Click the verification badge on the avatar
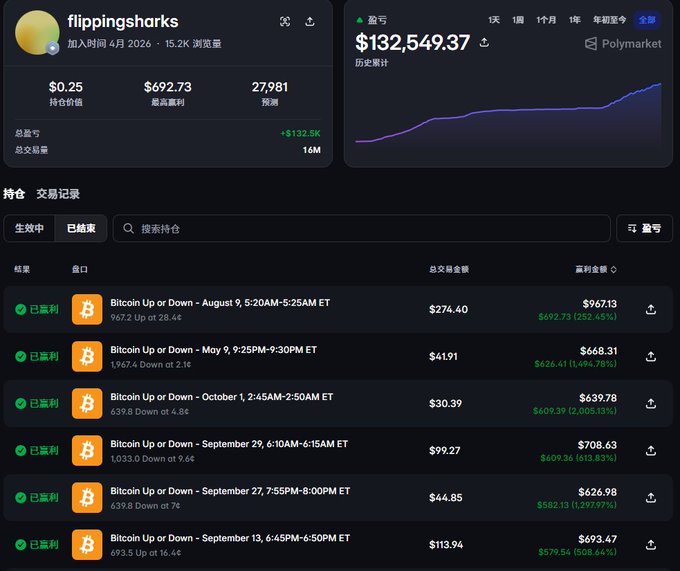 [53, 48]
